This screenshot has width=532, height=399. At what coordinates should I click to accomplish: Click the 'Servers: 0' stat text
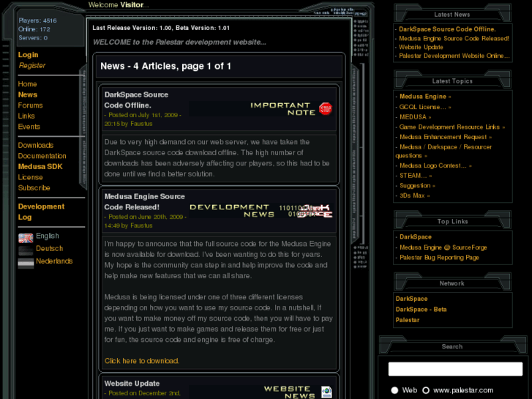pyautogui.click(x=33, y=37)
